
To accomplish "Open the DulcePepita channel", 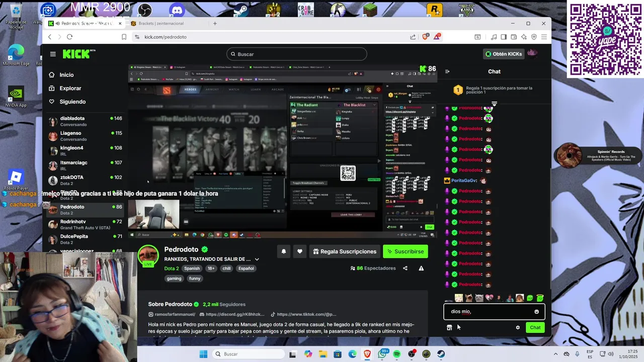I will (x=86, y=239).
